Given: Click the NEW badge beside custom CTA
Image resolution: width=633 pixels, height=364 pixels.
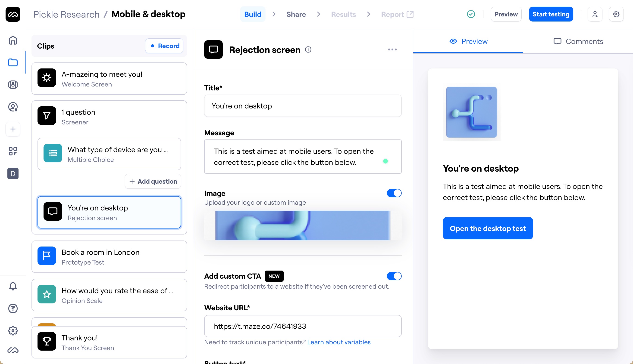Looking at the screenshot, I should click(x=274, y=276).
